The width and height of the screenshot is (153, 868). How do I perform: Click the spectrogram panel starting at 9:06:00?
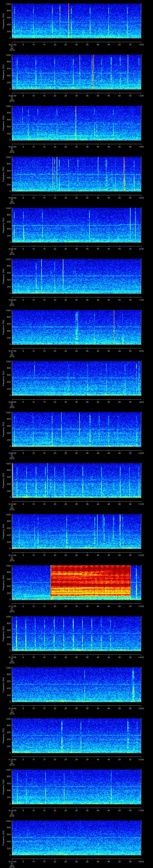pos(77,276)
